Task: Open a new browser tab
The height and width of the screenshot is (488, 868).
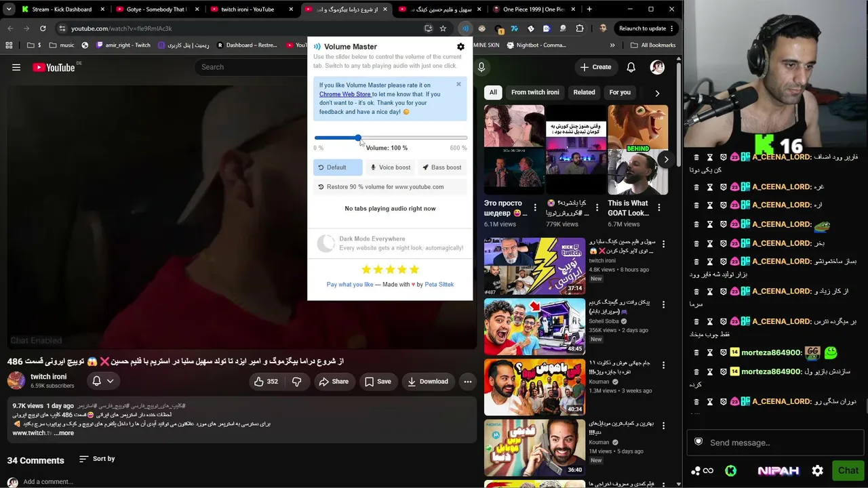Action: coord(589,9)
